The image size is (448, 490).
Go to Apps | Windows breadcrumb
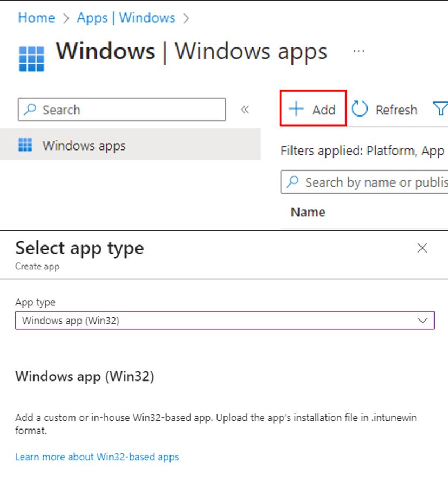click(126, 18)
